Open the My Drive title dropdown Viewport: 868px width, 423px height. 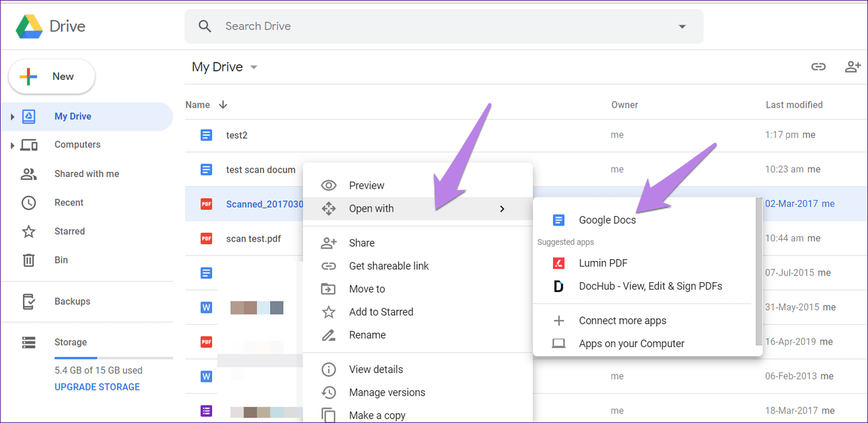pyautogui.click(x=254, y=67)
